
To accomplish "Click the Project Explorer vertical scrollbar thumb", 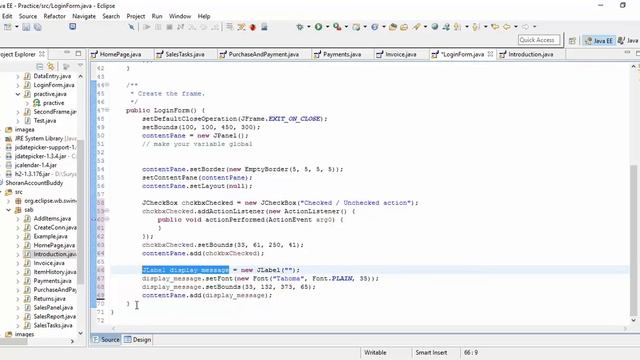I will [80, 211].
